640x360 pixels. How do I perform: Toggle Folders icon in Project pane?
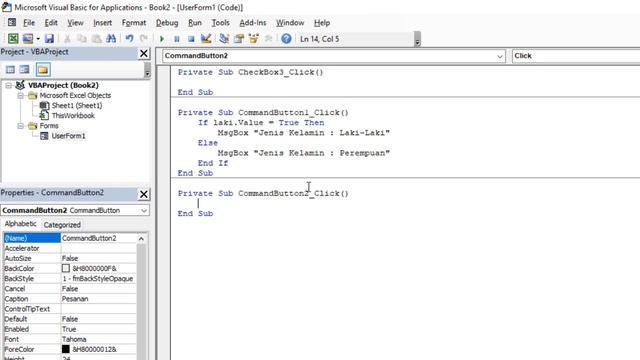(x=43, y=69)
